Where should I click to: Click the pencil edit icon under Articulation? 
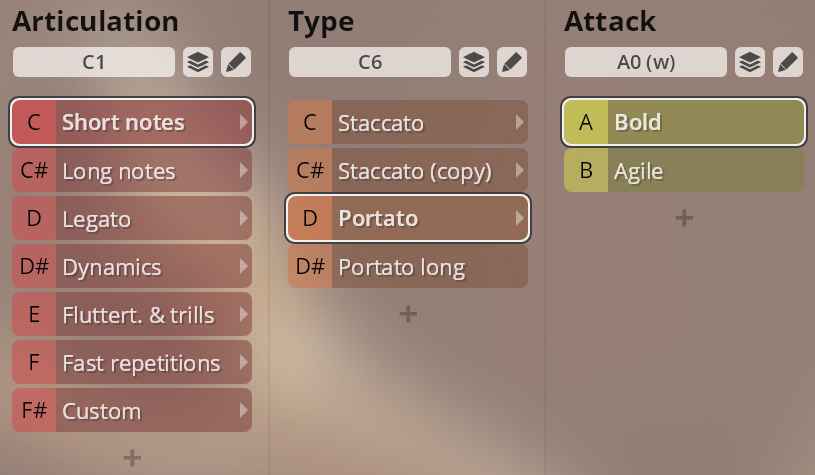236,62
